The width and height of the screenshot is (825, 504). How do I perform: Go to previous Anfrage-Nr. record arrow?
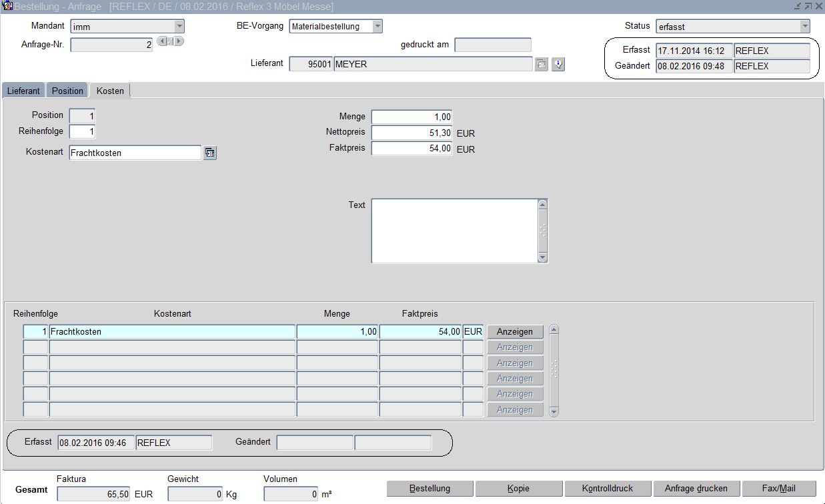161,41
